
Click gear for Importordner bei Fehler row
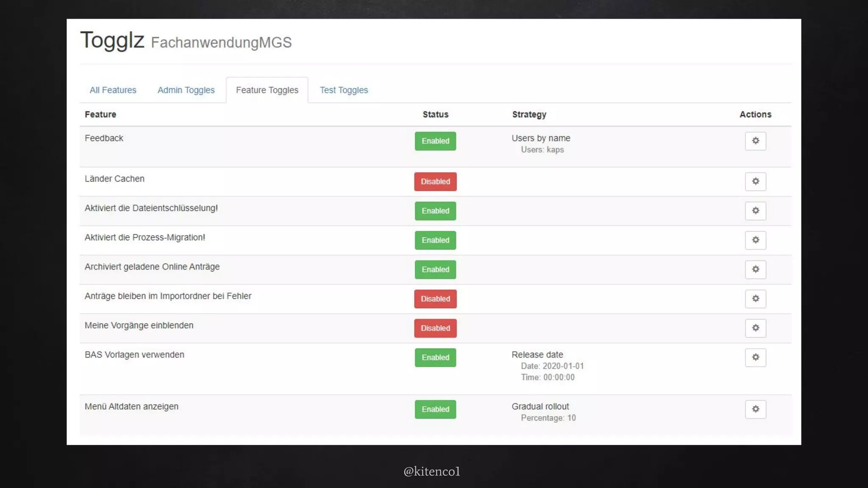click(755, 299)
